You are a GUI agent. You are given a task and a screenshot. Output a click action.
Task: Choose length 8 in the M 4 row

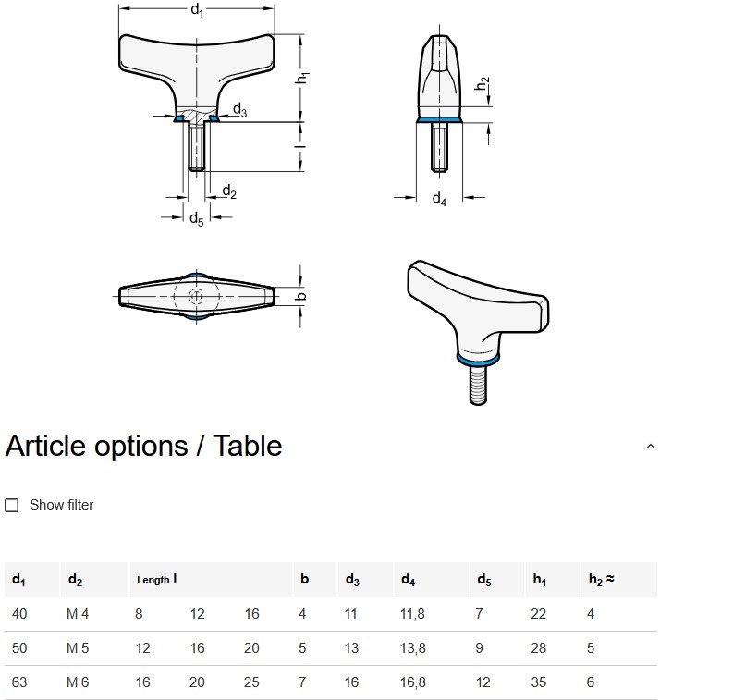click(x=139, y=614)
